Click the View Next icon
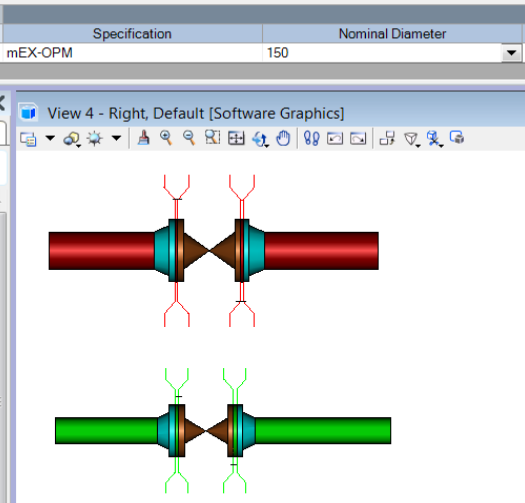525x503 pixels. click(x=358, y=138)
